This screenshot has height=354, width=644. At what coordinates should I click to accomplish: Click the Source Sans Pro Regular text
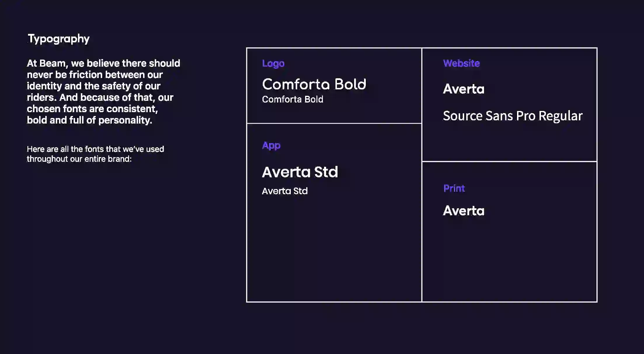tap(512, 116)
